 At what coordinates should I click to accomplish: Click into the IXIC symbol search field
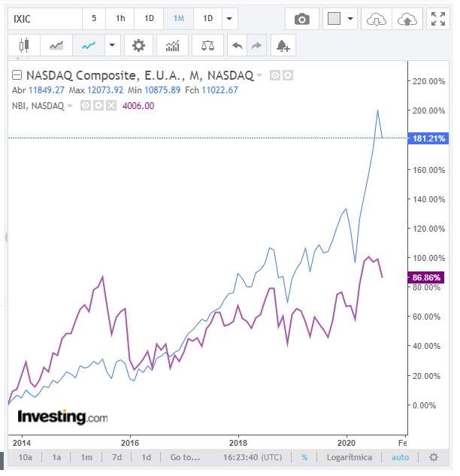tap(44, 19)
